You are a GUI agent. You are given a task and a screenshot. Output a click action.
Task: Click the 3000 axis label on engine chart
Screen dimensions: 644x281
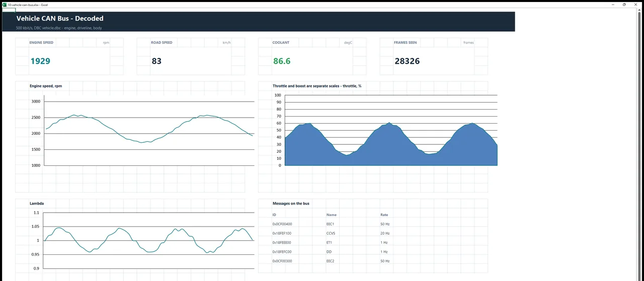click(x=36, y=102)
